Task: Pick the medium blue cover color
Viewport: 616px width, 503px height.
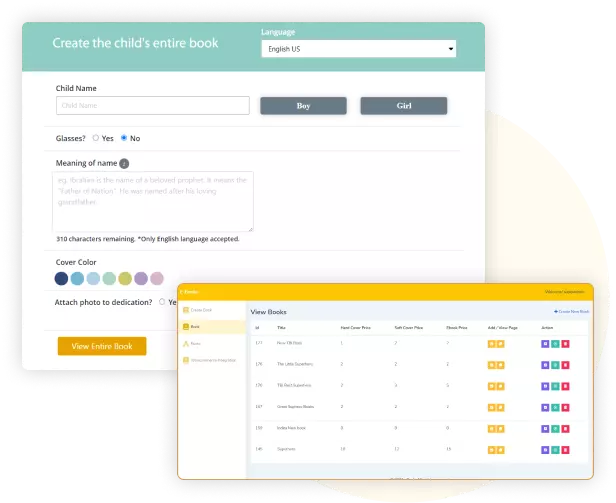Action: (x=77, y=279)
